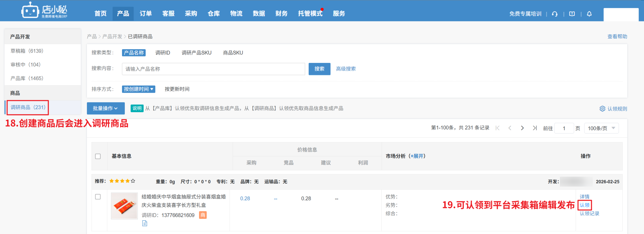Open the 100条/页 page size dropdown
This screenshot has width=644, height=234.
coord(601,128)
